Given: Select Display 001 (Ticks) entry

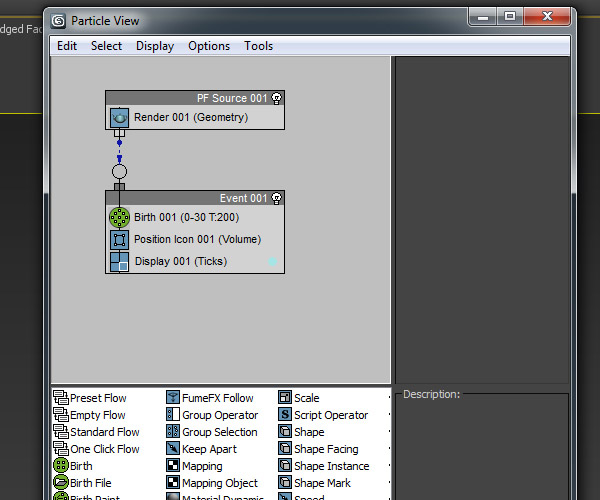Looking at the screenshot, I should tap(181, 261).
